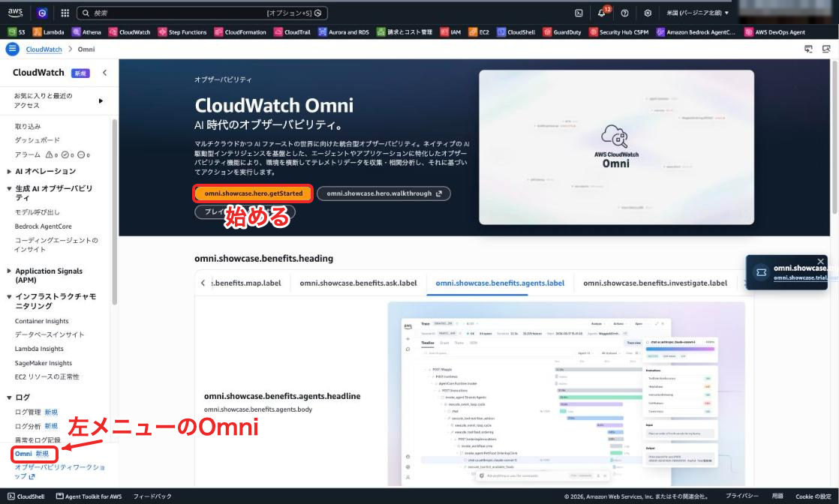Open the settings gear icon
The width and height of the screenshot is (839, 504).
(648, 13)
